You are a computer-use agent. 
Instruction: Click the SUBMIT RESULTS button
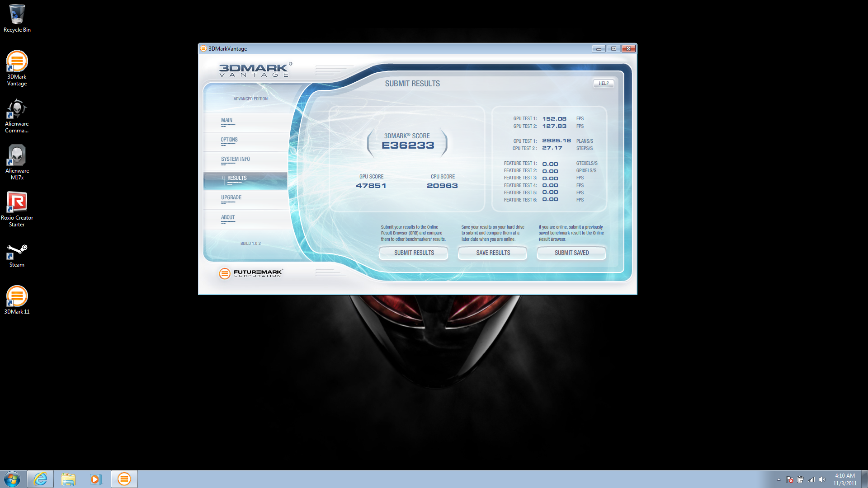[414, 253]
